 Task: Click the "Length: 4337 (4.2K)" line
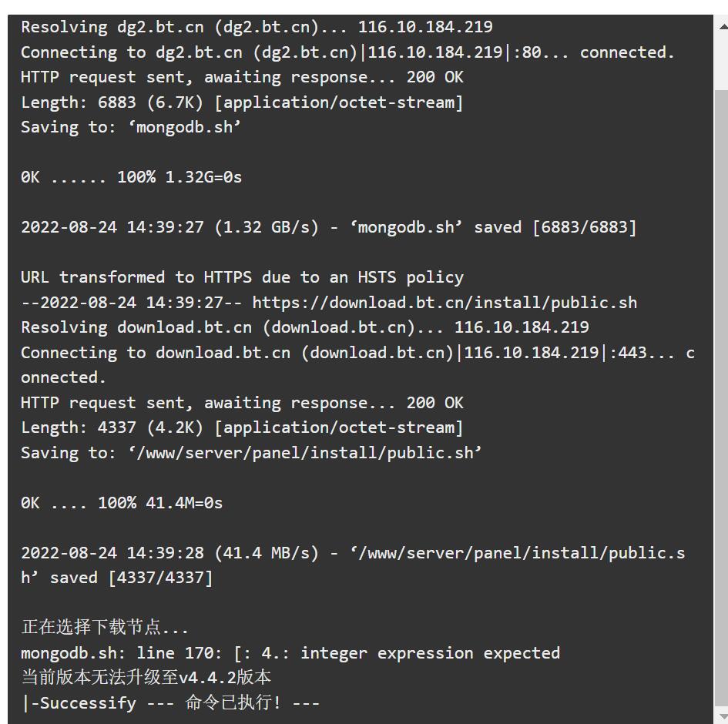point(242,427)
